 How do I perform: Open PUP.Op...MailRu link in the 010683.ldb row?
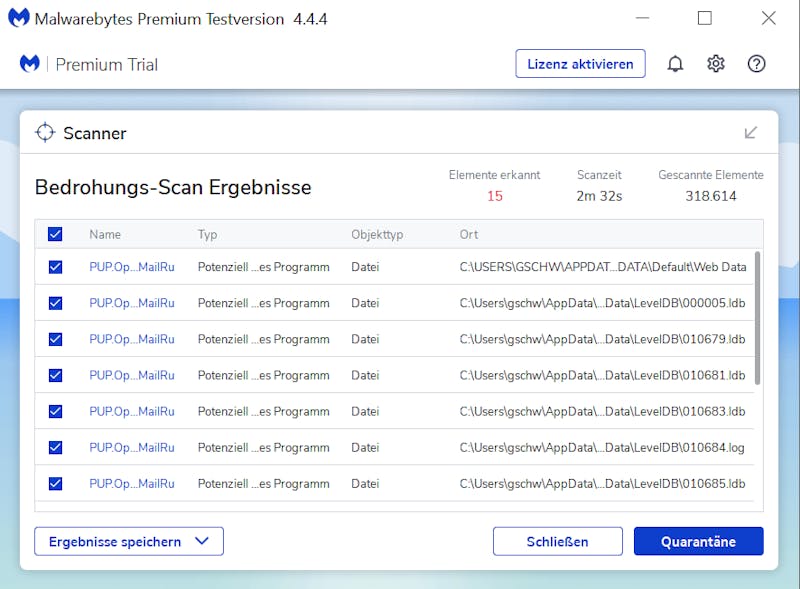pyautogui.click(x=132, y=411)
